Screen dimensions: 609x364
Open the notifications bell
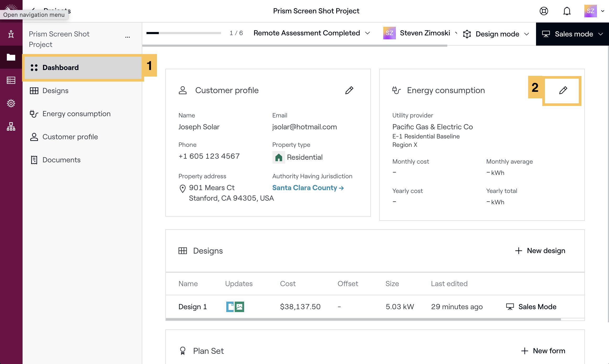click(x=567, y=11)
